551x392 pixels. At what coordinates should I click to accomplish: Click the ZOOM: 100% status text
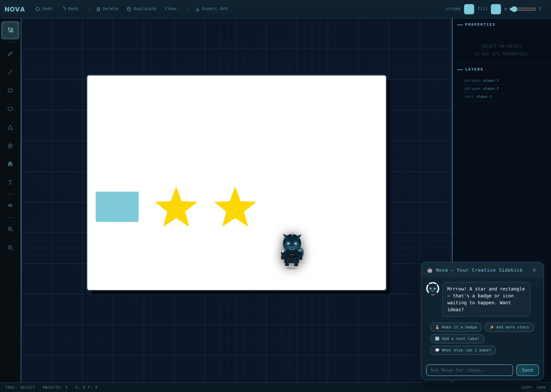pos(533,387)
